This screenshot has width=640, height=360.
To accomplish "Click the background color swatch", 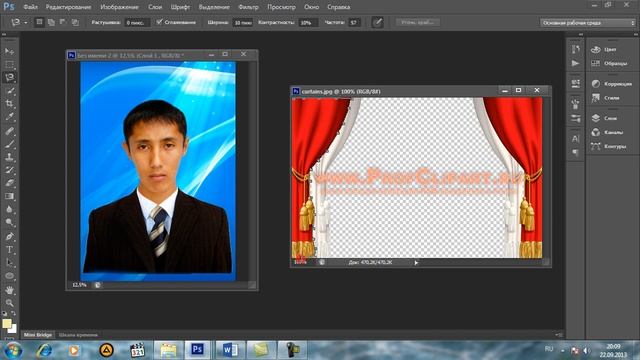I will coord(13,329).
